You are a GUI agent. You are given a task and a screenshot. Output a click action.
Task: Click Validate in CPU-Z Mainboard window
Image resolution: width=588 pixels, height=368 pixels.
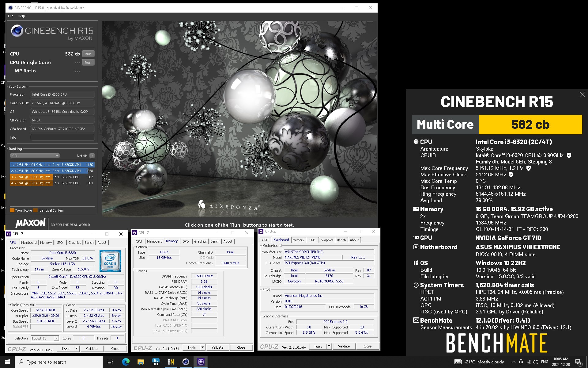pyautogui.click(x=344, y=346)
